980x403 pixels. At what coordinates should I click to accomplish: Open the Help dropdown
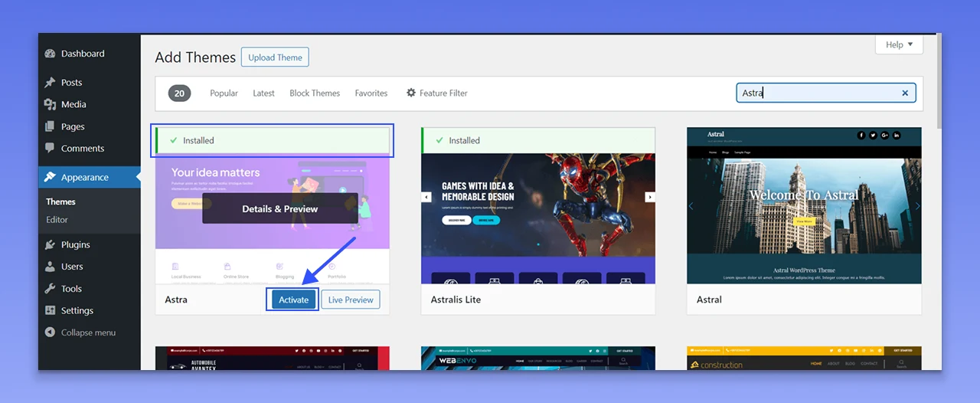pos(899,44)
